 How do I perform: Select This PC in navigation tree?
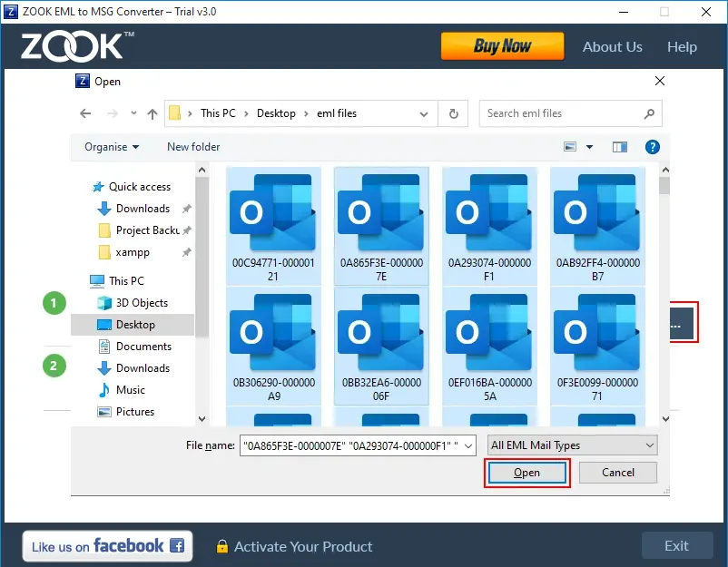point(117,280)
